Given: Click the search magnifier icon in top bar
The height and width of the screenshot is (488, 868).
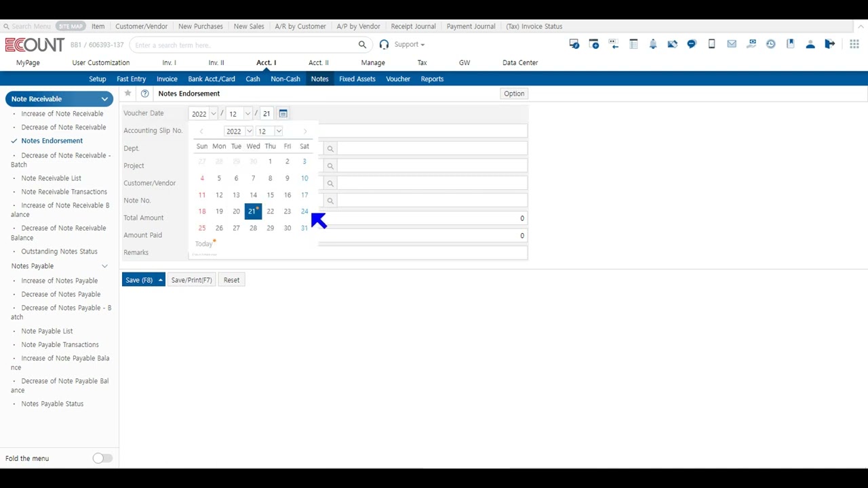Looking at the screenshot, I should coord(362,45).
